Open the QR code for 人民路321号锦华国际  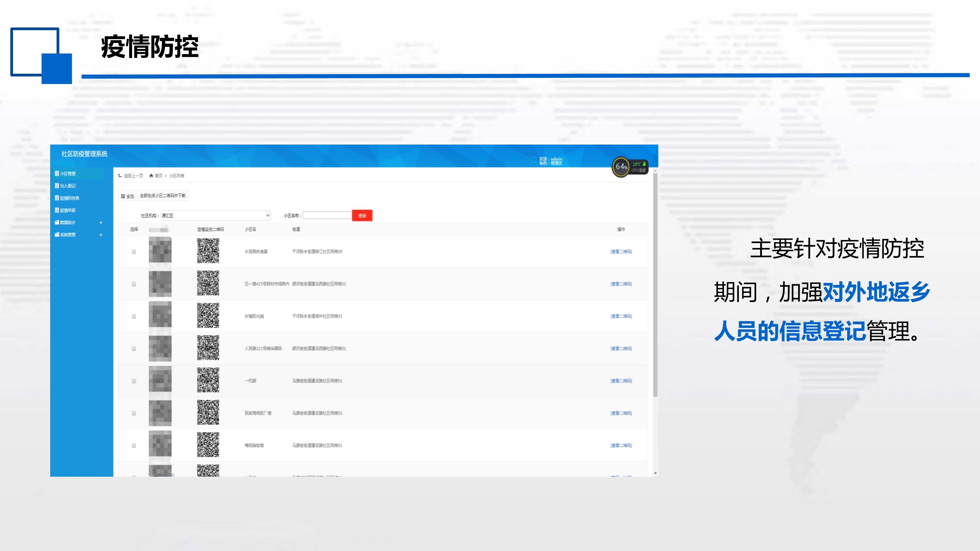click(x=208, y=348)
